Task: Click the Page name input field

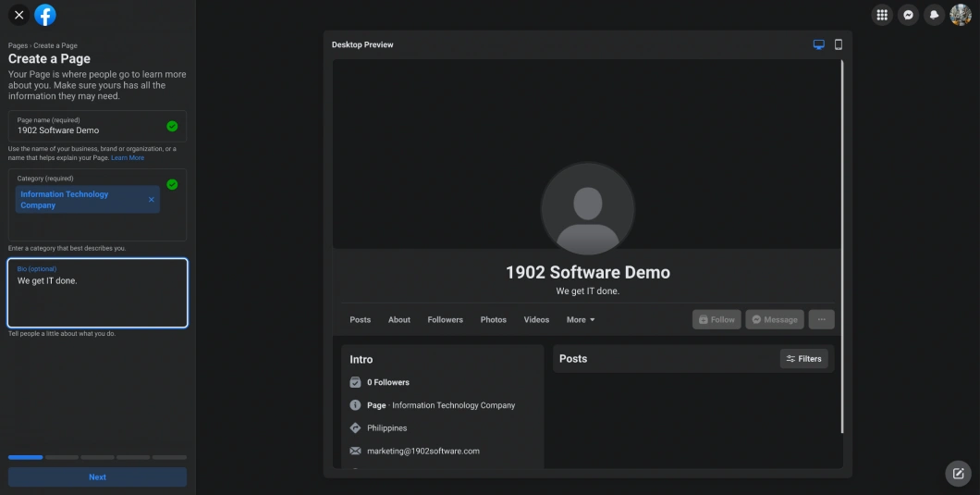Action: 97,126
